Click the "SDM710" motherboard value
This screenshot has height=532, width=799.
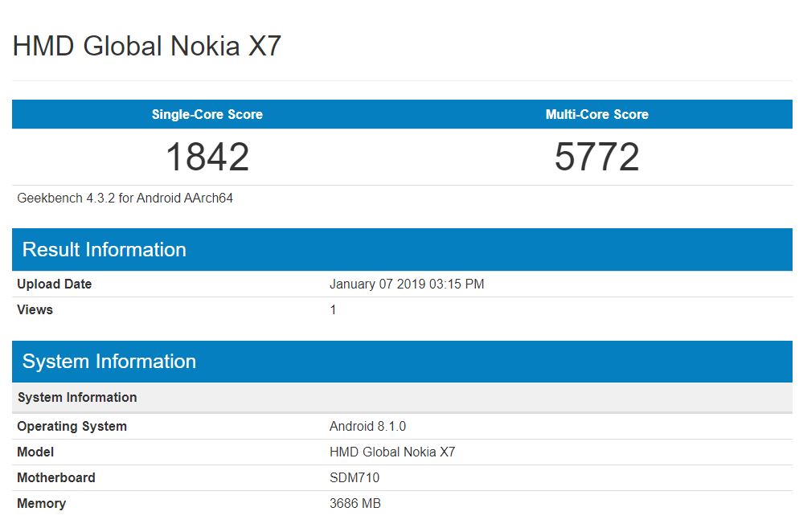354,477
